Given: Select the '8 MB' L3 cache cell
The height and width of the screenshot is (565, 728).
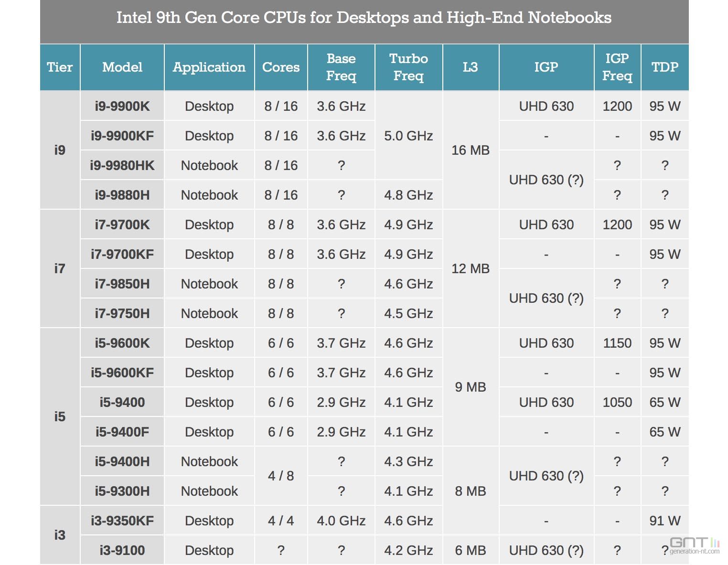Looking at the screenshot, I should [x=471, y=491].
